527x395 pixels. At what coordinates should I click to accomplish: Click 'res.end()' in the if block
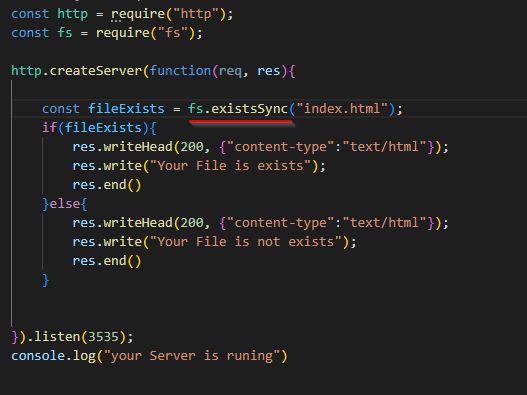click(x=107, y=185)
